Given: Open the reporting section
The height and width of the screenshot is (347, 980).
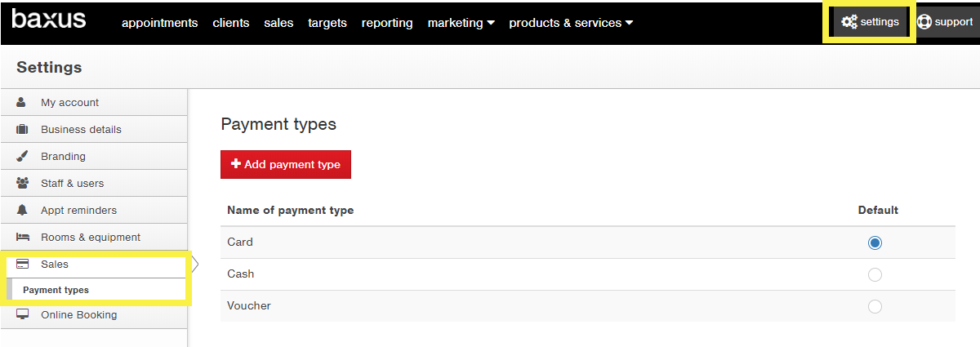Looking at the screenshot, I should tap(387, 23).
